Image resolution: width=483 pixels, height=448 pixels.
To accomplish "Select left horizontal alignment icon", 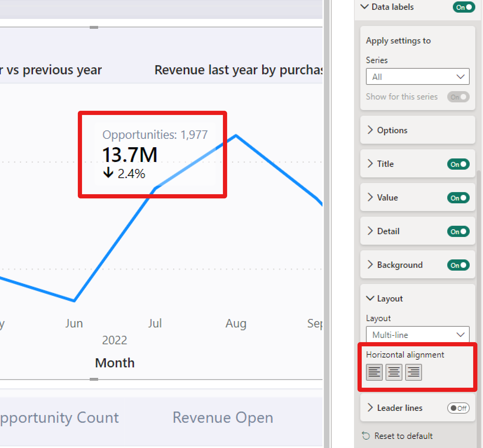I will 374,372.
